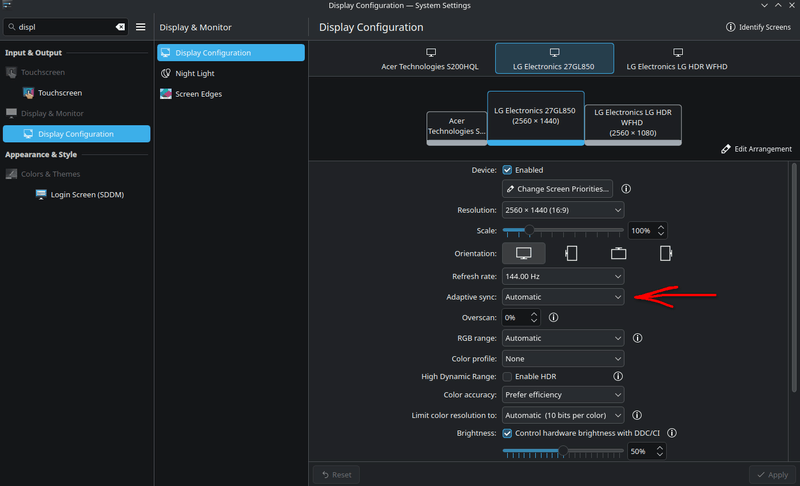This screenshot has height=486, width=800.
Task: Adjust the Scale slider handle
Action: pos(529,231)
